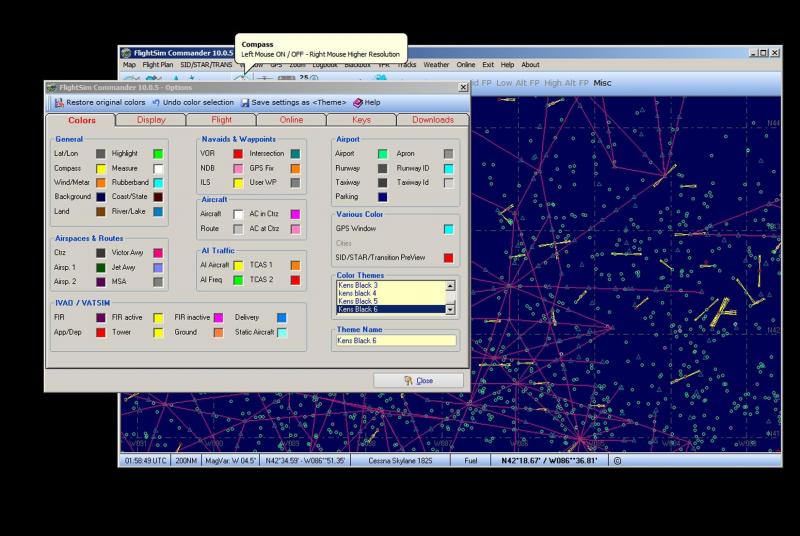
Task: Click the Route color swatch
Action: [x=238, y=229]
